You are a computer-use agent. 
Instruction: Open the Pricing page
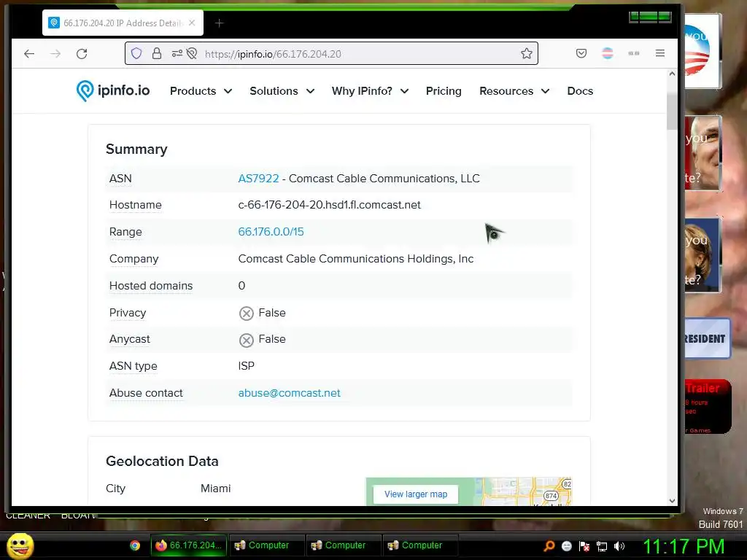444,91
